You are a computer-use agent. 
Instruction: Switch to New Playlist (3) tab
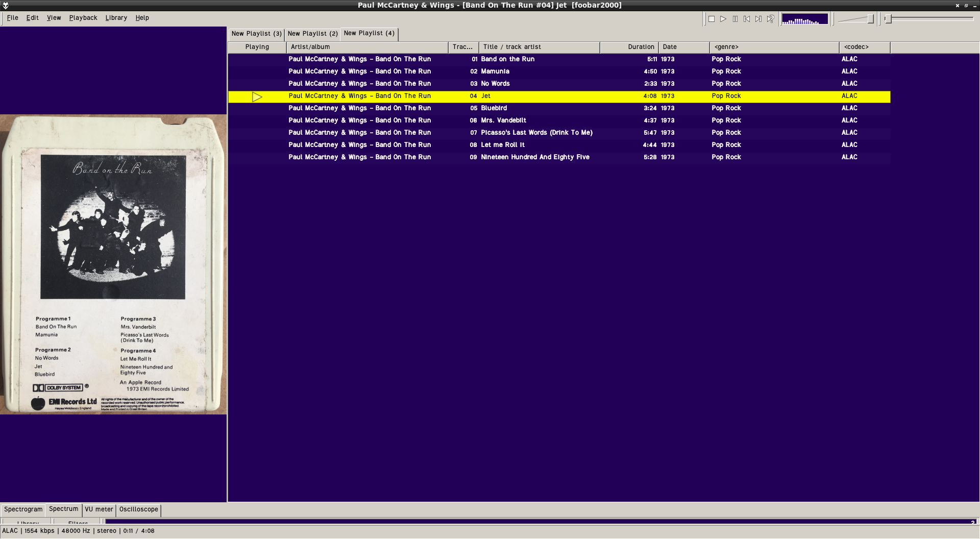(x=256, y=34)
